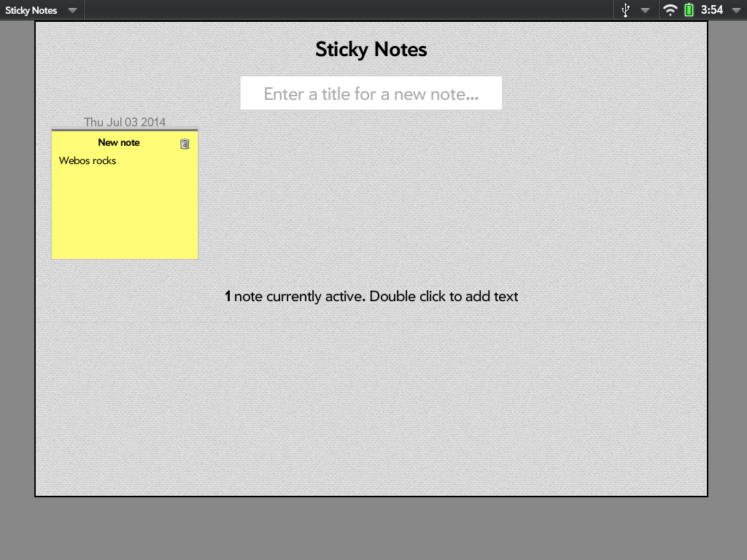747x560 pixels.
Task: Click the "Webos rocks" note text
Action: coord(88,160)
